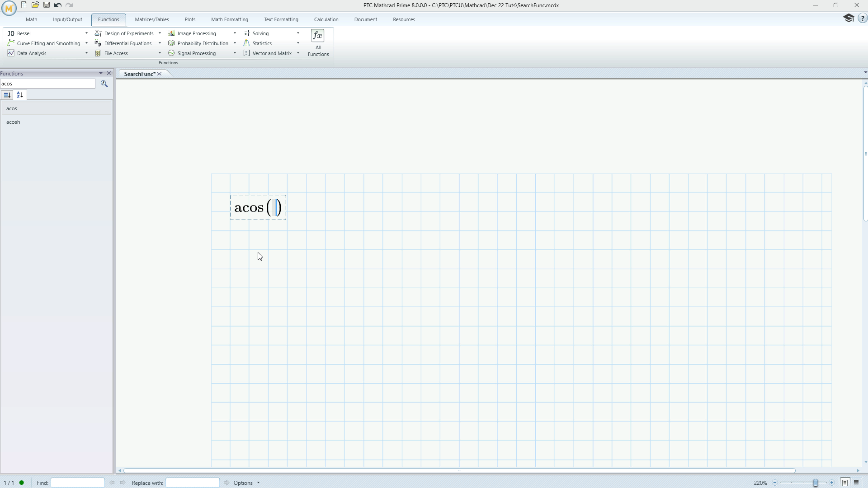Click the Find input field
Screen dimensions: 868x488
pos(78,483)
